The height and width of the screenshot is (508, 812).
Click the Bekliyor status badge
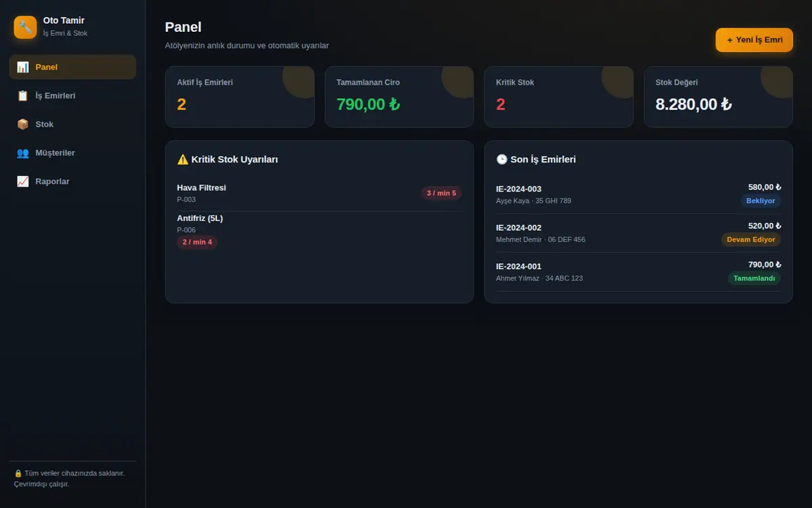[761, 201]
